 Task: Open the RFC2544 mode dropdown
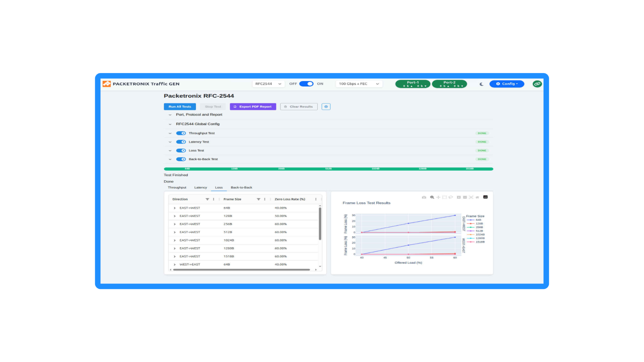(x=268, y=84)
